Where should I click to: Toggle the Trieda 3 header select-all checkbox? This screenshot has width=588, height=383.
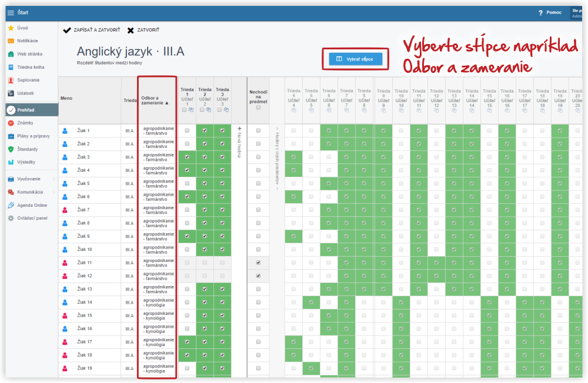click(x=219, y=110)
